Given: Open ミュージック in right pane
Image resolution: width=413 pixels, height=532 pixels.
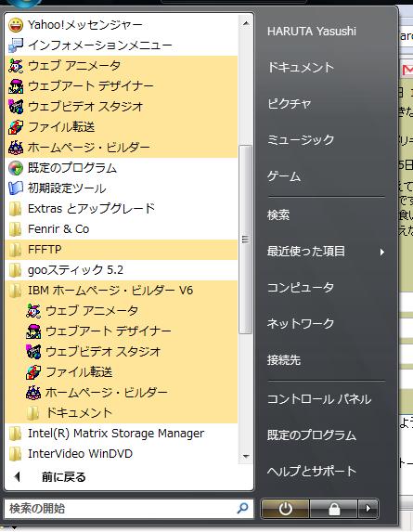Looking at the screenshot, I should [301, 140].
